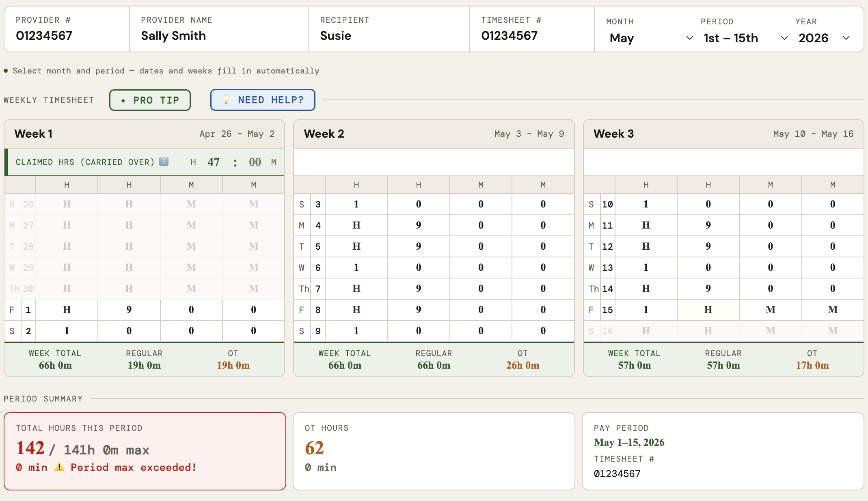The image size is (868, 501).
Task: Click the Week 1 heading
Action: click(x=34, y=134)
